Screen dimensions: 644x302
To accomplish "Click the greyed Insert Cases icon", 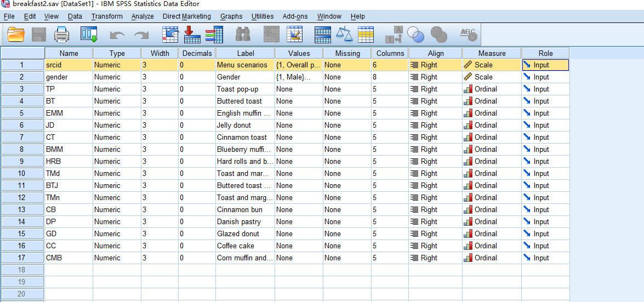I will tap(271, 35).
